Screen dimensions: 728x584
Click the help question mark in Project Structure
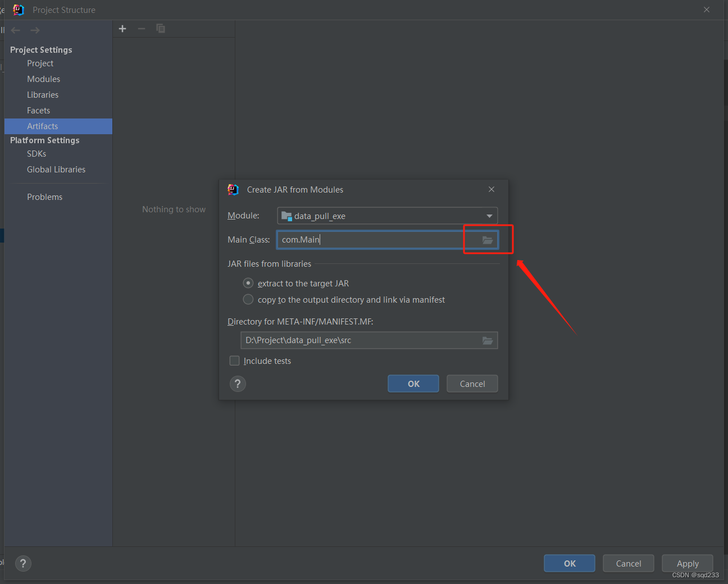(x=23, y=563)
